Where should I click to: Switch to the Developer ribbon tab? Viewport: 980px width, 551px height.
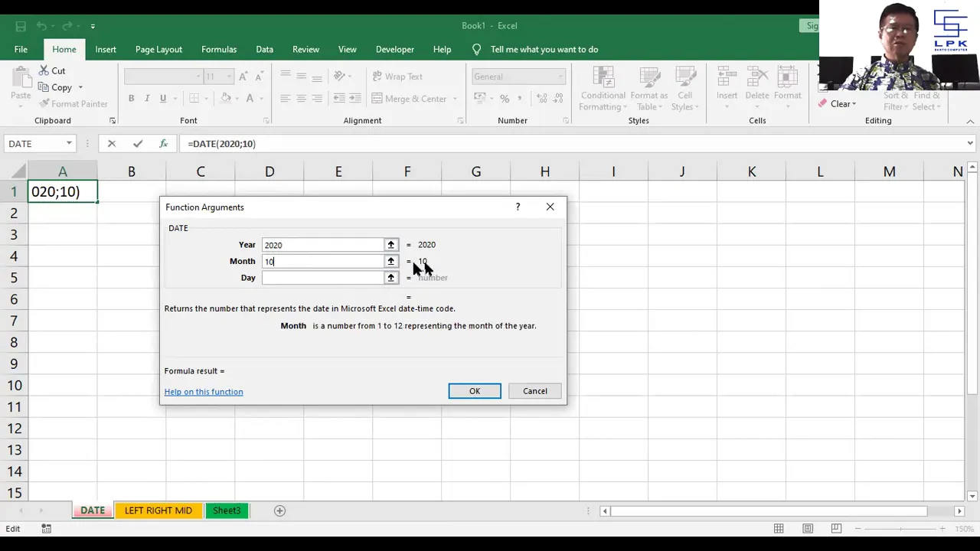pyautogui.click(x=395, y=49)
